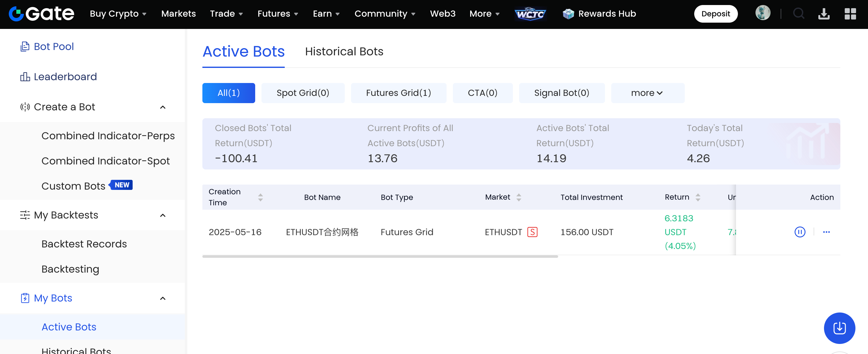Image resolution: width=868 pixels, height=354 pixels.
Task: Click the user profile avatar
Action: [x=762, y=14]
